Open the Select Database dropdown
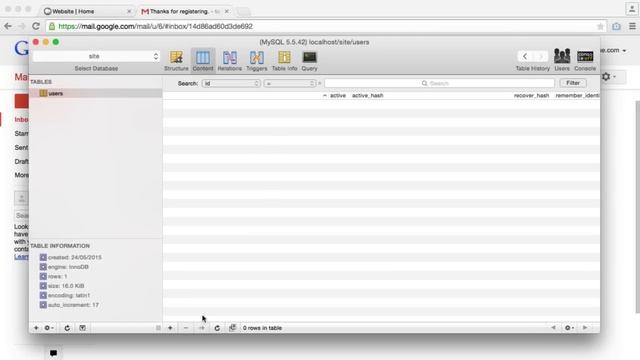Viewport: 640px width, 360px height. 96,56
